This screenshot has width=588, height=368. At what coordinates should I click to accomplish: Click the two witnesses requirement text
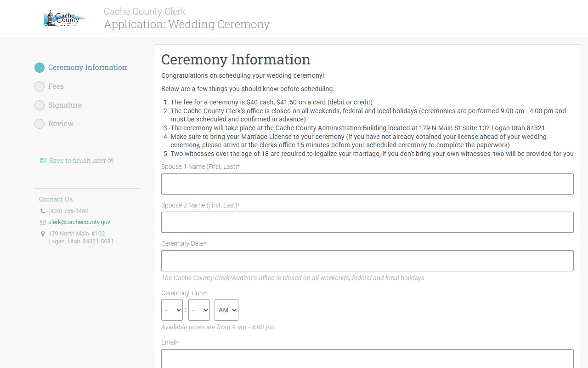(372, 154)
